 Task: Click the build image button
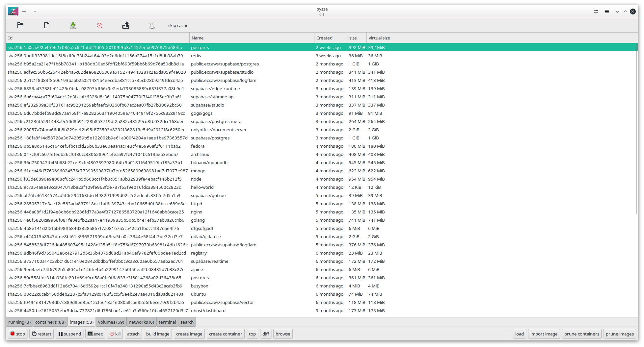point(158,334)
